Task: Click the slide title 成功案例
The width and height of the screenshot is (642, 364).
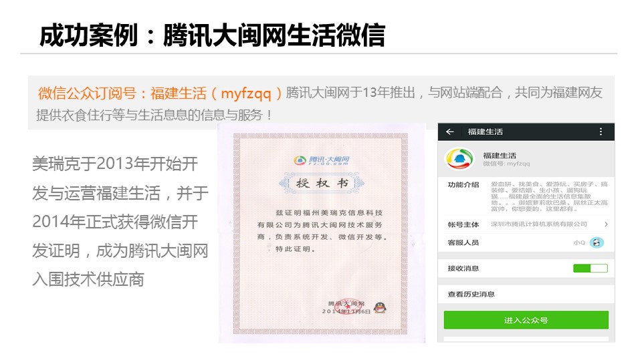Action: 88,35
